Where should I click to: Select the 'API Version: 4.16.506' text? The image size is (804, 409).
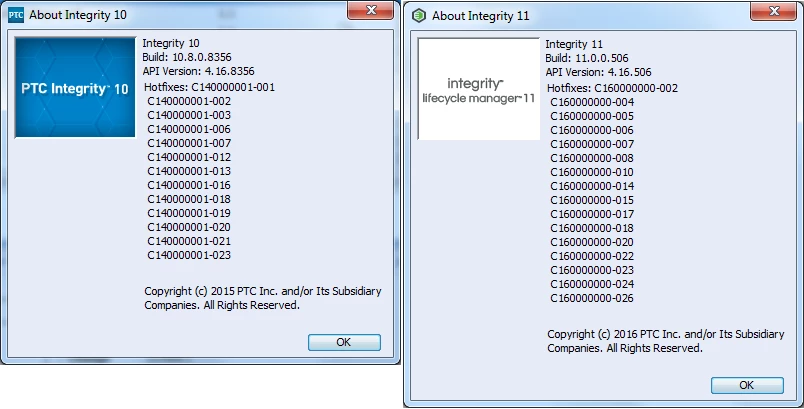tap(598, 72)
